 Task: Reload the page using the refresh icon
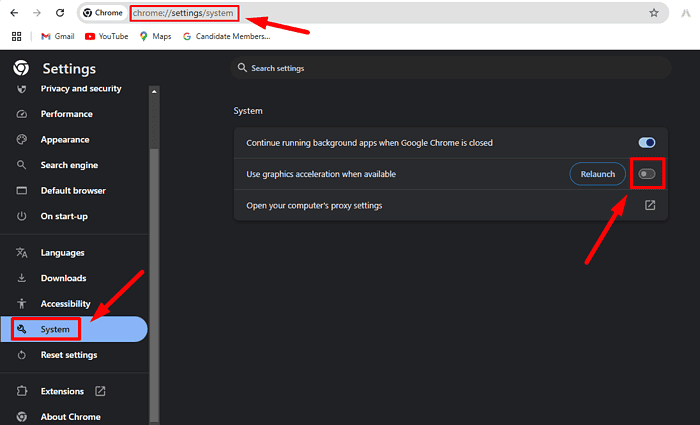(x=60, y=13)
